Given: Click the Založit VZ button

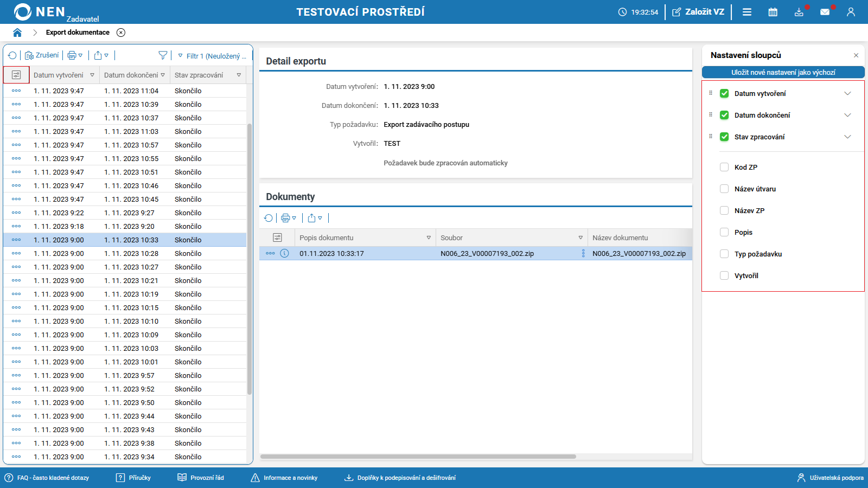Looking at the screenshot, I should click(x=698, y=12).
